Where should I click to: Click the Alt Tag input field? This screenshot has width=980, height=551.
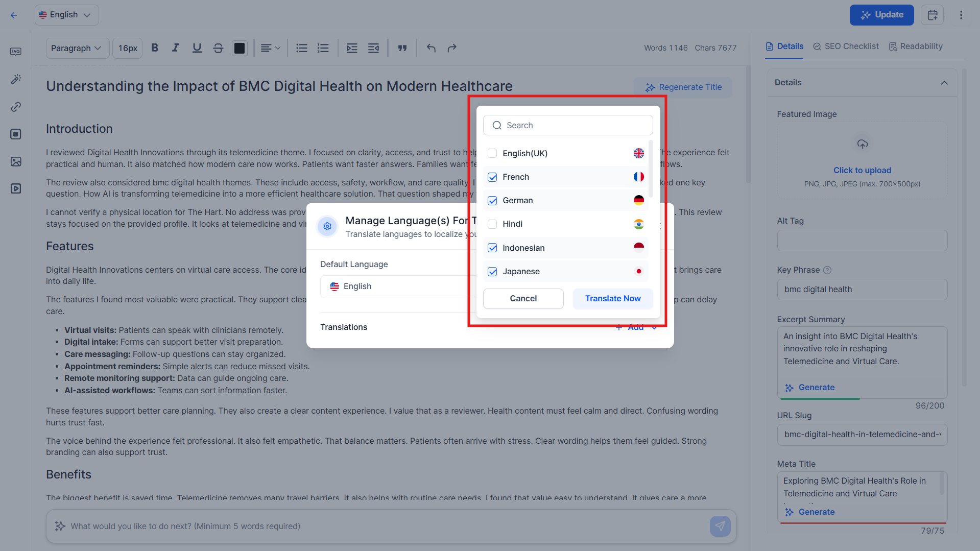point(862,241)
